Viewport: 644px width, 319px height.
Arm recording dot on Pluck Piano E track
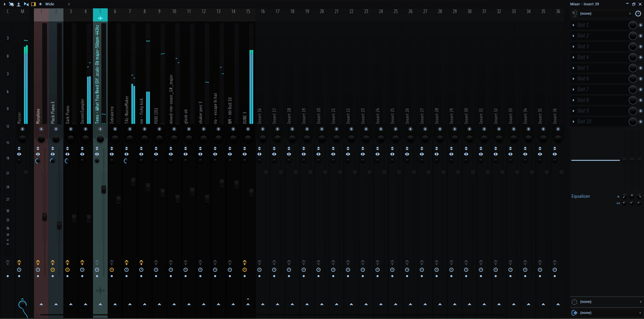[53, 276]
